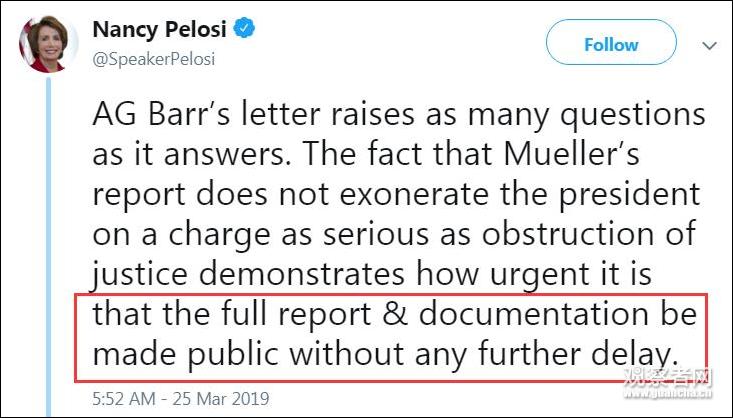Open Nancy Pelosi's profile photo
Screen dimensions: 733x418
[47, 43]
